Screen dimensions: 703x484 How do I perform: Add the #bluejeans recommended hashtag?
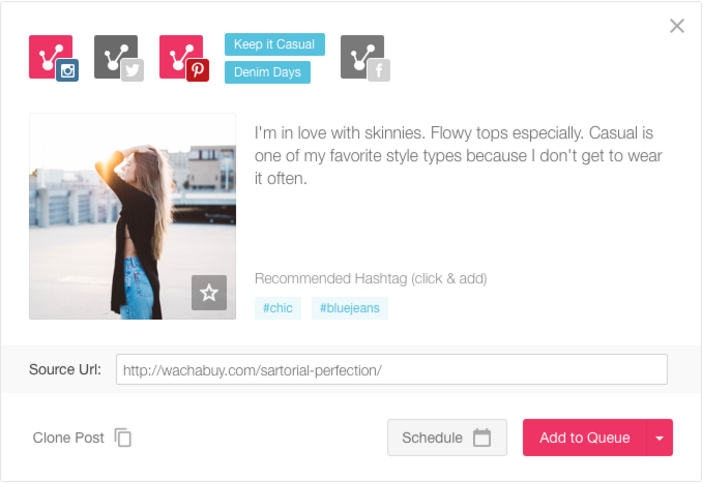pos(350,308)
